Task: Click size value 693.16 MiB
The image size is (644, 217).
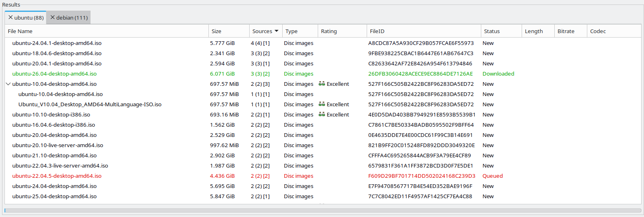Action: [224, 114]
